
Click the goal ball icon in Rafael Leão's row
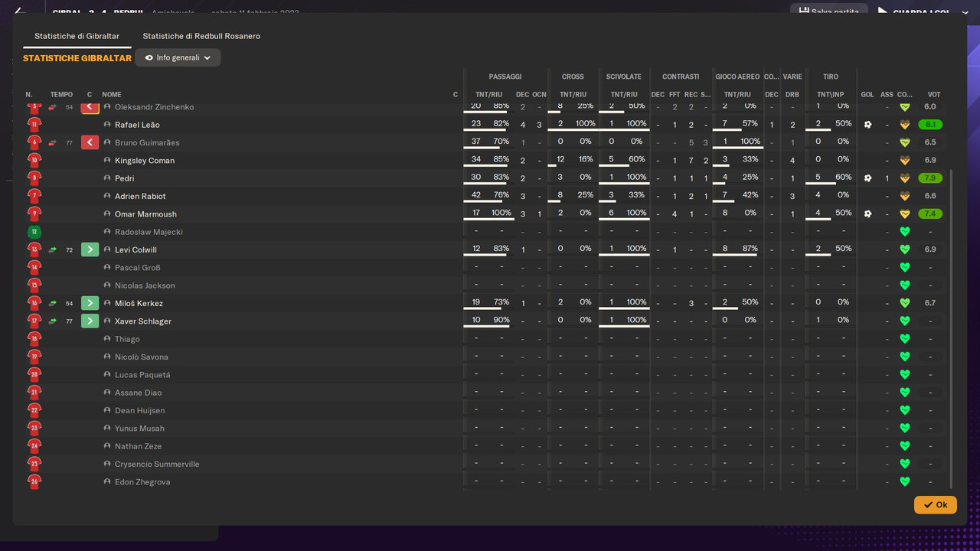(x=867, y=125)
